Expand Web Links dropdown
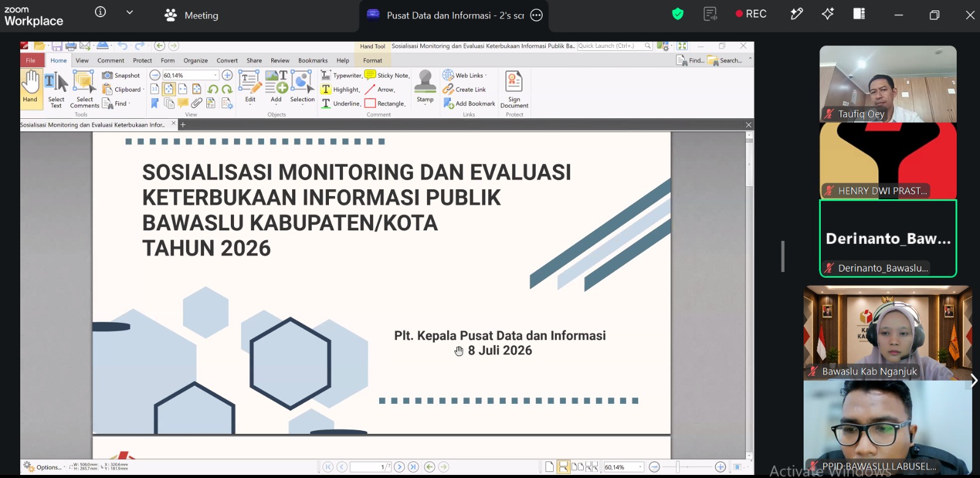The width and height of the screenshot is (980, 478). (x=486, y=75)
